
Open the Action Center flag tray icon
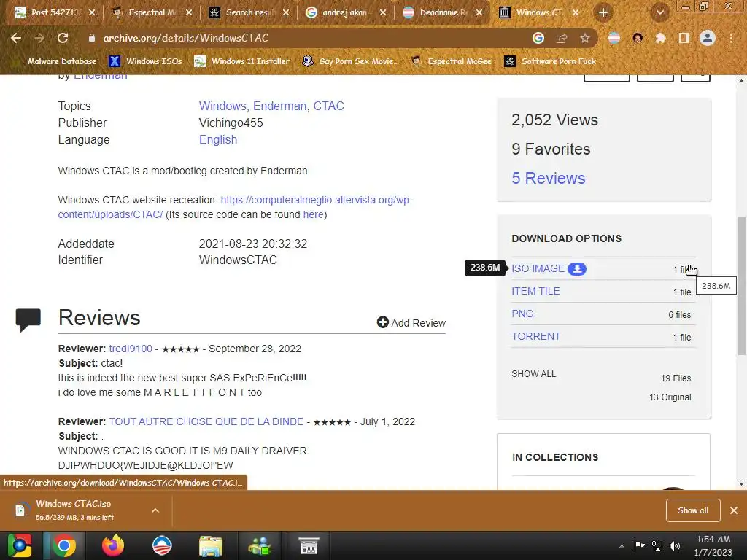pos(639,545)
